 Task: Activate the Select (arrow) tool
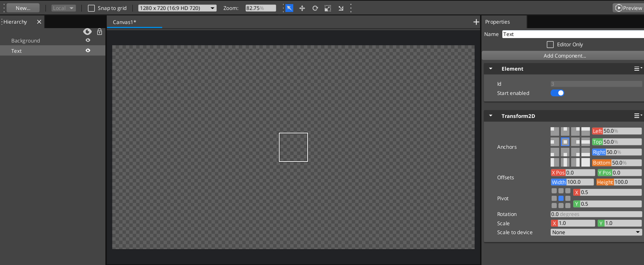[289, 8]
